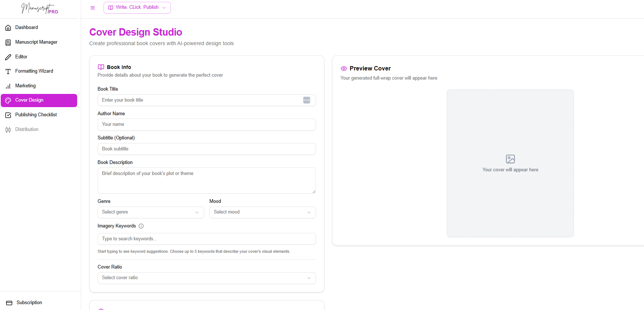Image resolution: width=644 pixels, height=310 pixels.
Task: Expand the Select mood dropdown
Action: [x=262, y=212]
